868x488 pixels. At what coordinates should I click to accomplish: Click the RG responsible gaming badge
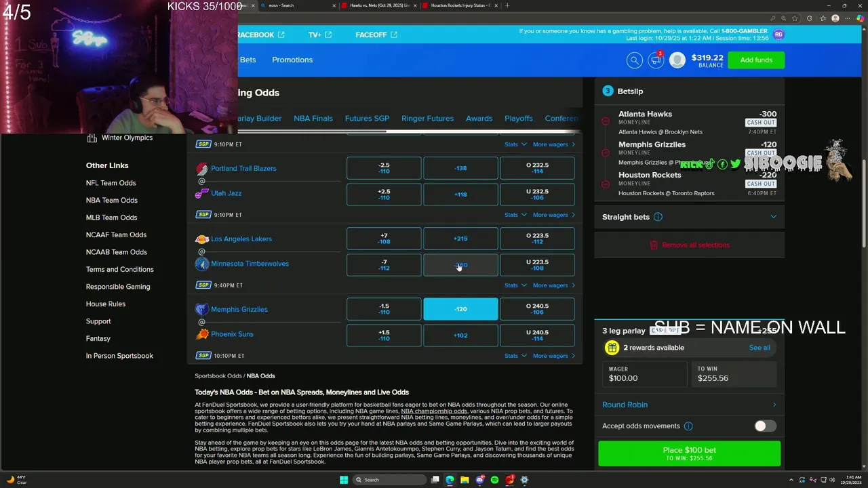pyautogui.click(x=778, y=35)
